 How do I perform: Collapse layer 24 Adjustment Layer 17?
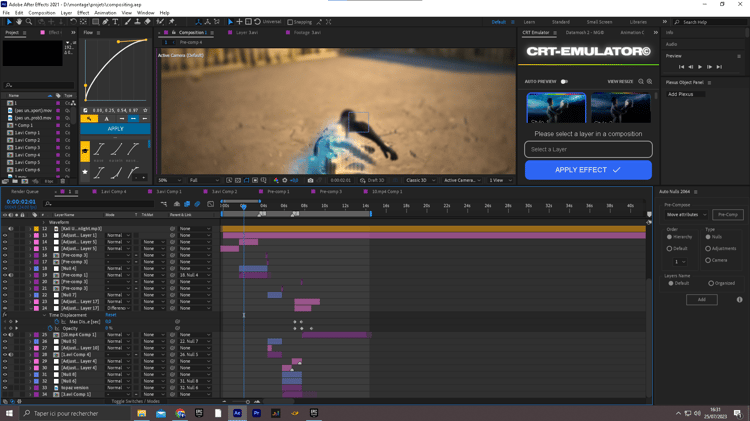coord(30,308)
